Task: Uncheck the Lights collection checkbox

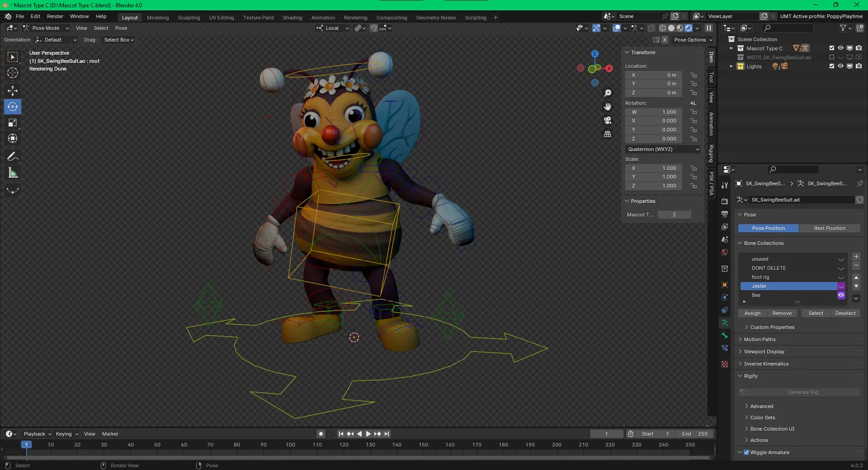Action: point(832,66)
